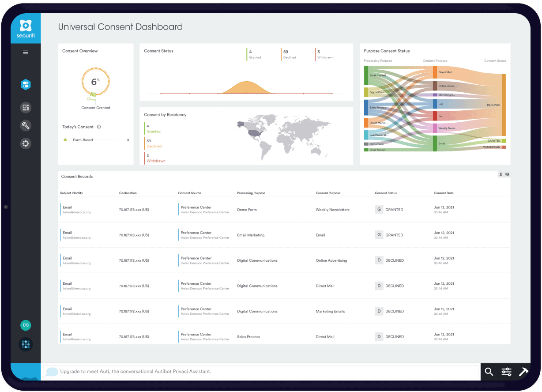
Task: Click the upgrade to Auti assistant bar
Action: pos(260,372)
